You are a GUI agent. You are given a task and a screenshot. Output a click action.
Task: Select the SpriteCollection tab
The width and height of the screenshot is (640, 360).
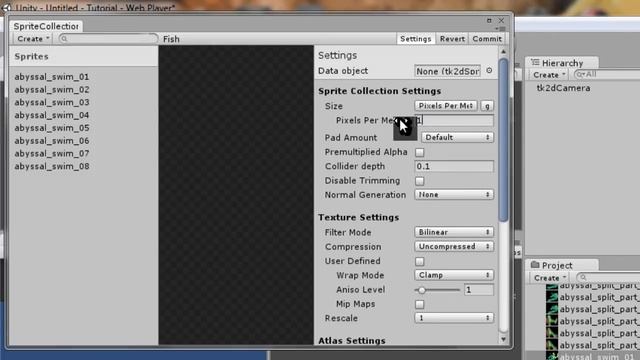pyautogui.click(x=46, y=26)
